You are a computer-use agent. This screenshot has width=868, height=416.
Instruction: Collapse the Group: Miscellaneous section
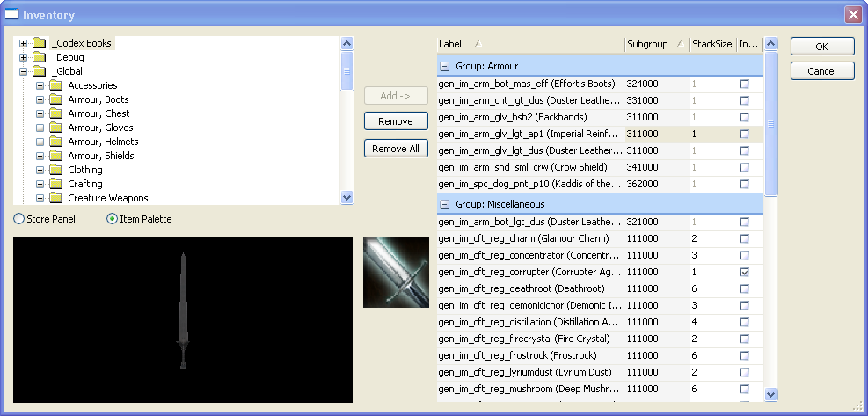(445, 204)
